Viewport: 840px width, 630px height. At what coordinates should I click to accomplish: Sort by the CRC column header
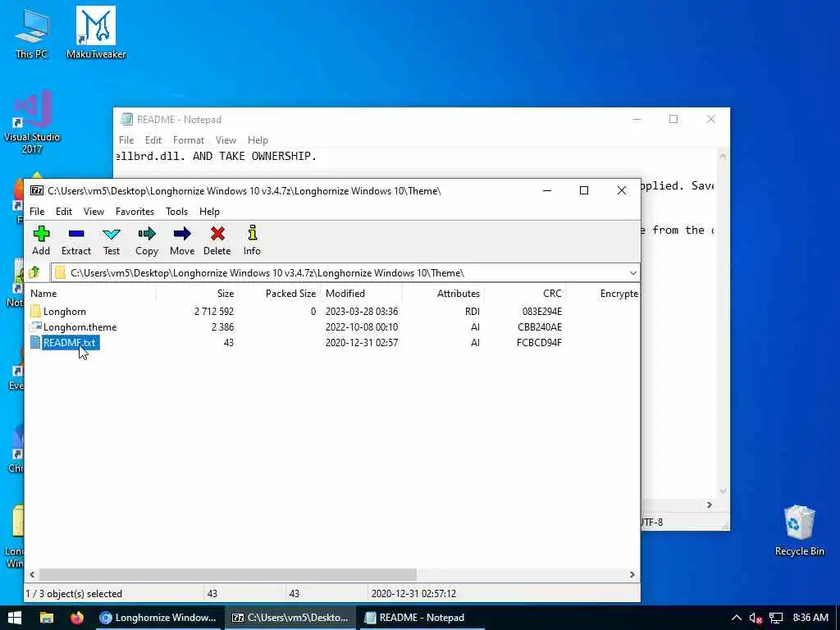(525, 294)
